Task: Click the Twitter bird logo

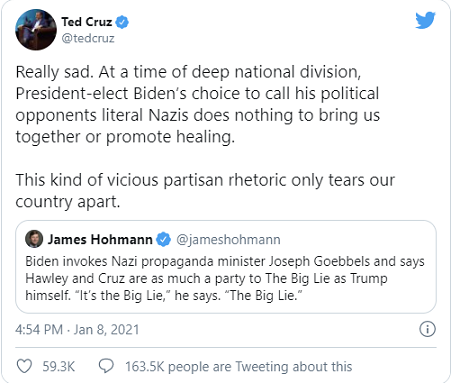Action: click(425, 20)
